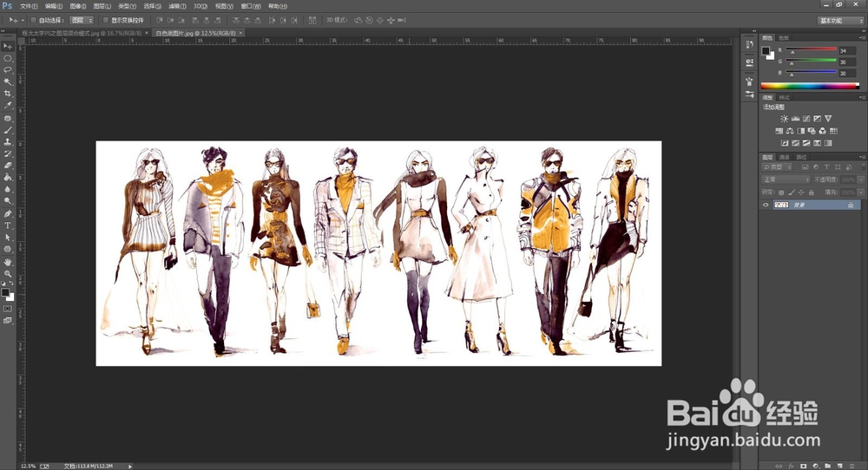Screen dimensions: 868x470
Task: Select the Move tool in the toolbox
Action: tap(8, 45)
